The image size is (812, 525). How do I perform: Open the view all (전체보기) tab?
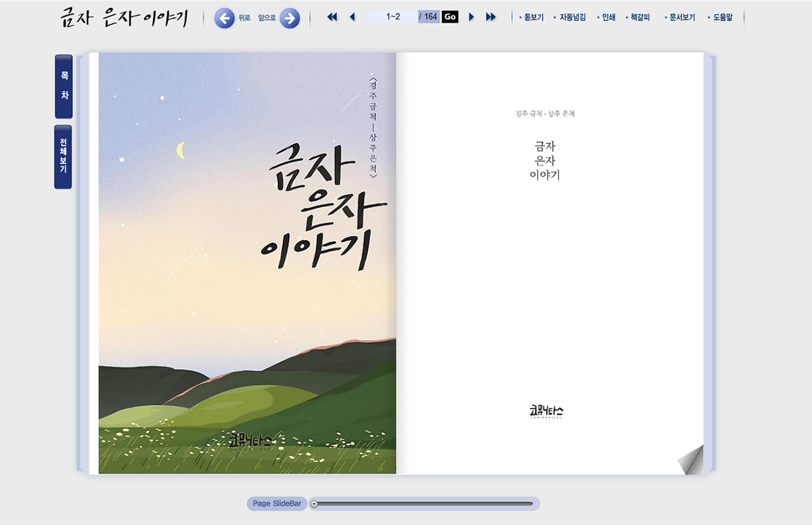pyautogui.click(x=63, y=156)
